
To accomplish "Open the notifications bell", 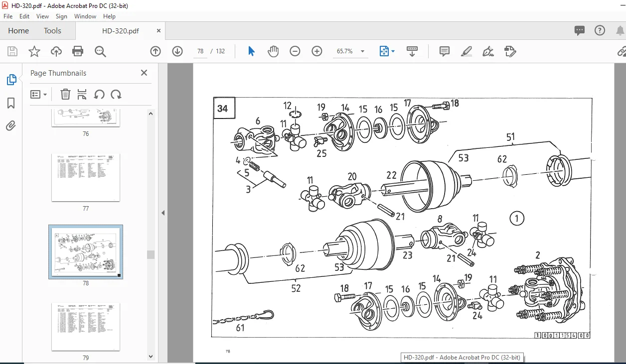I will [620, 30].
